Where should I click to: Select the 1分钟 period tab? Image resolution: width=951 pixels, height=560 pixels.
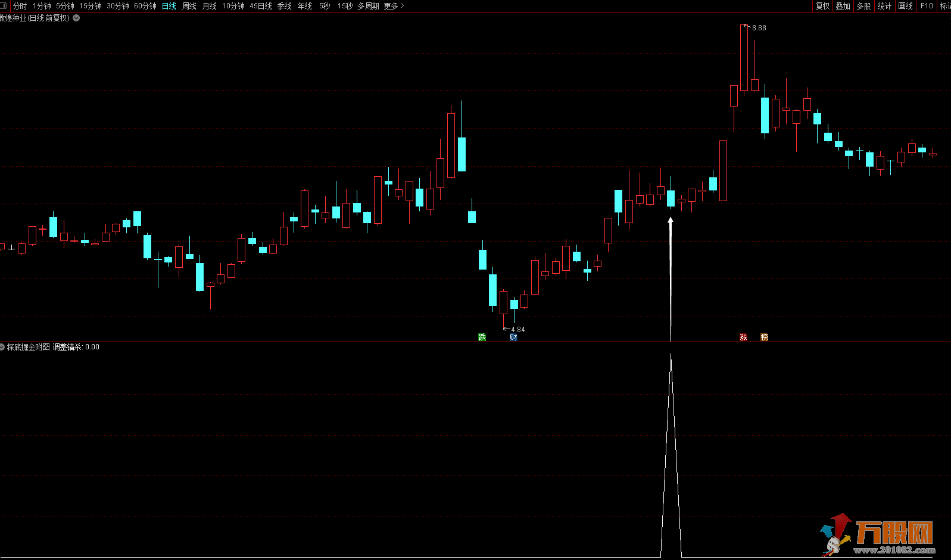(x=42, y=6)
